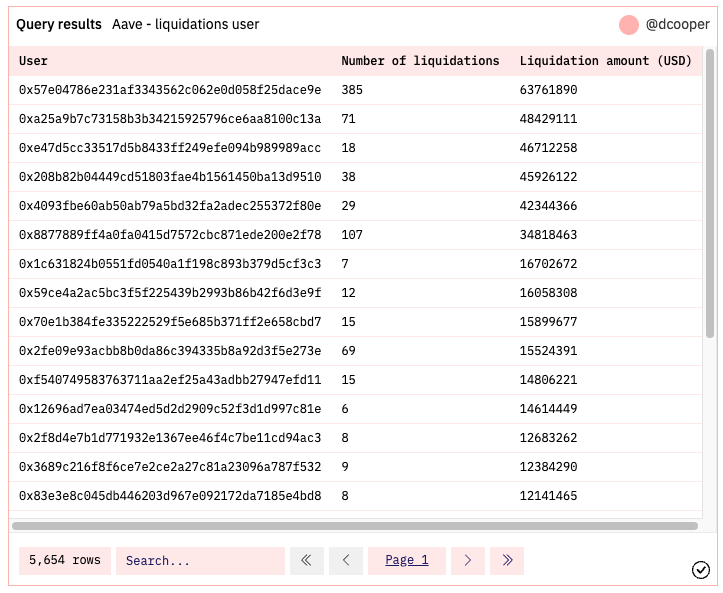This screenshot has width=723, height=593.
Task: Click the checkmark status icon
Action: point(700,569)
